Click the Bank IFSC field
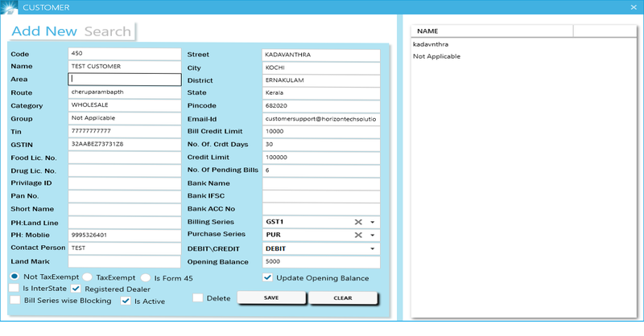644x336 pixels. click(x=320, y=196)
